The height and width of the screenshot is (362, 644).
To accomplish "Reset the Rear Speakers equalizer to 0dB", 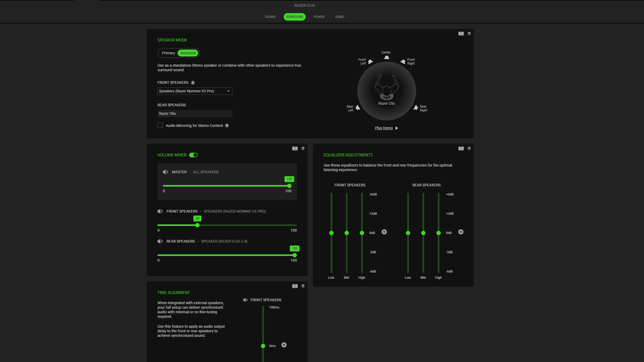I will pos(461,232).
